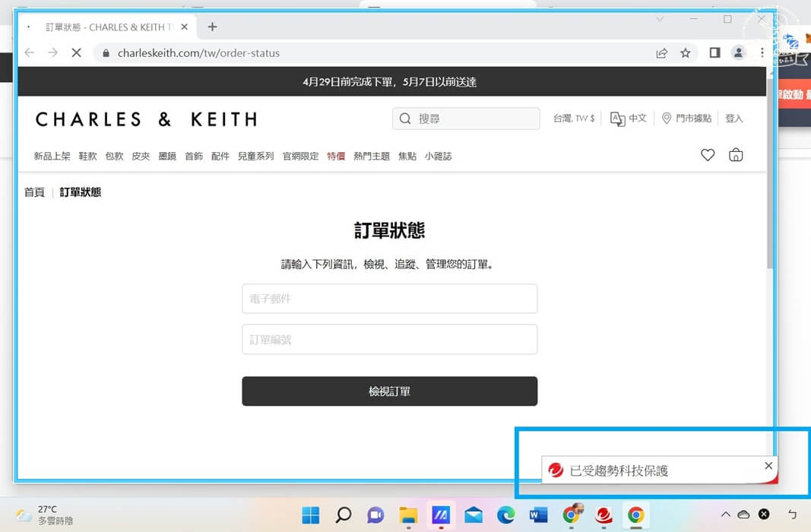Click the 檢視訂單 button
This screenshot has width=811, height=532.
pos(389,391)
